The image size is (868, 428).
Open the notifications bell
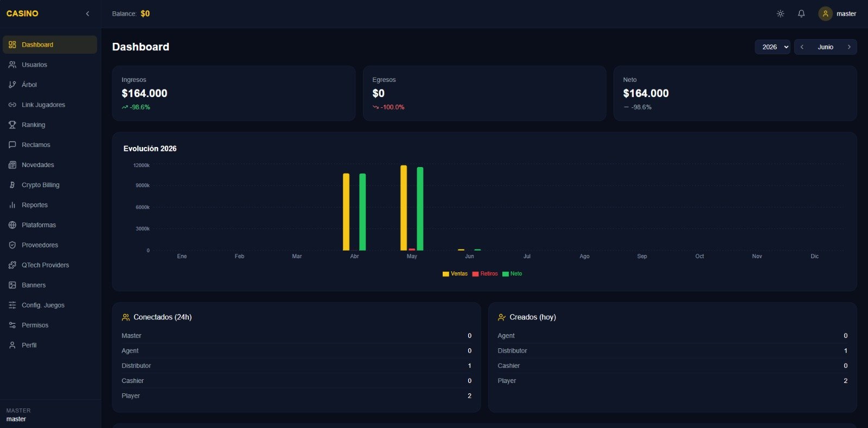point(801,14)
